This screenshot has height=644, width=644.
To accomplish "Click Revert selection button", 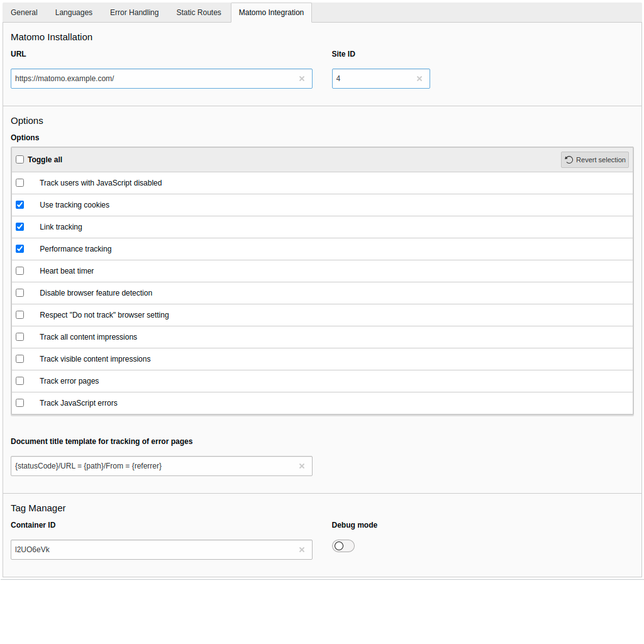I will pyautogui.click(x=595, y=160).
